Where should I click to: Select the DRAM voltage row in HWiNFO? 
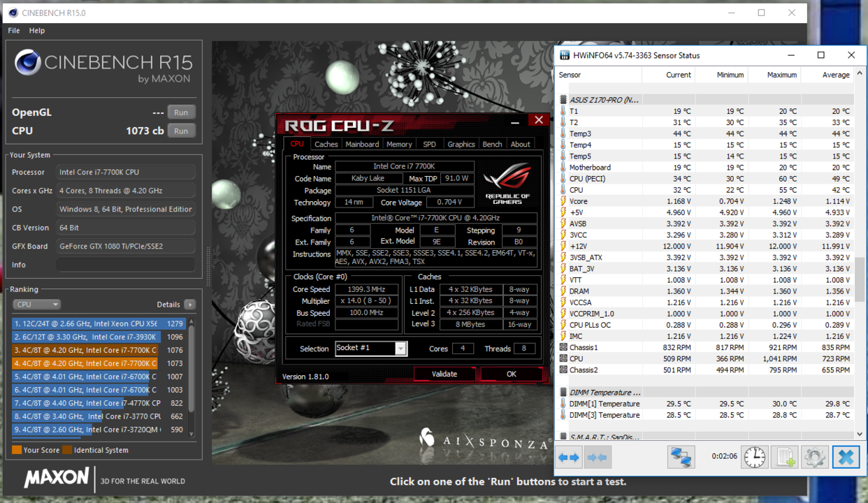coord(705,291)
